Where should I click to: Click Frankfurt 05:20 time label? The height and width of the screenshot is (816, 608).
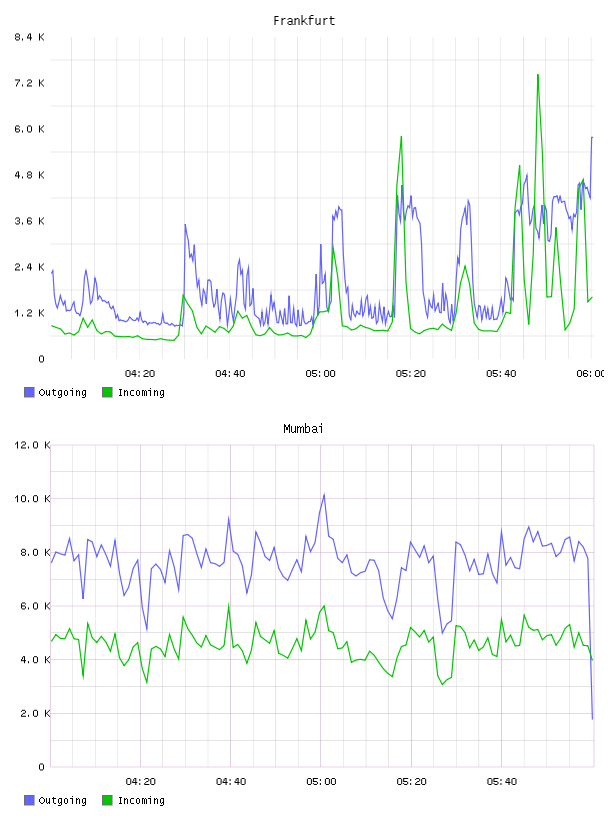(411, 374)
